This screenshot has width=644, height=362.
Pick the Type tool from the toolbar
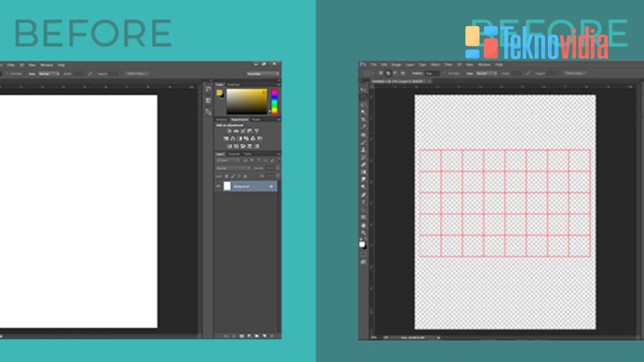tap(363, 202)
